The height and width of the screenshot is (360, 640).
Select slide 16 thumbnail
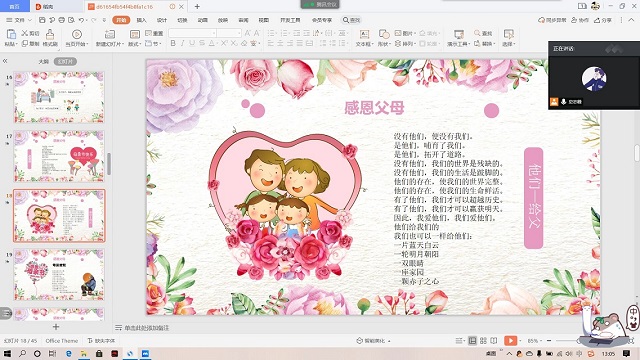point(59,97)
